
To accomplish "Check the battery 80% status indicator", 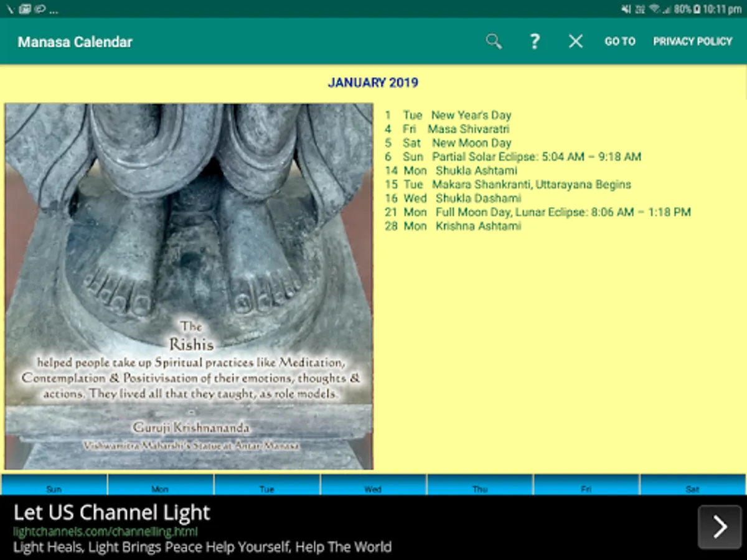I will pyautogui.click(x=687, y=9).
